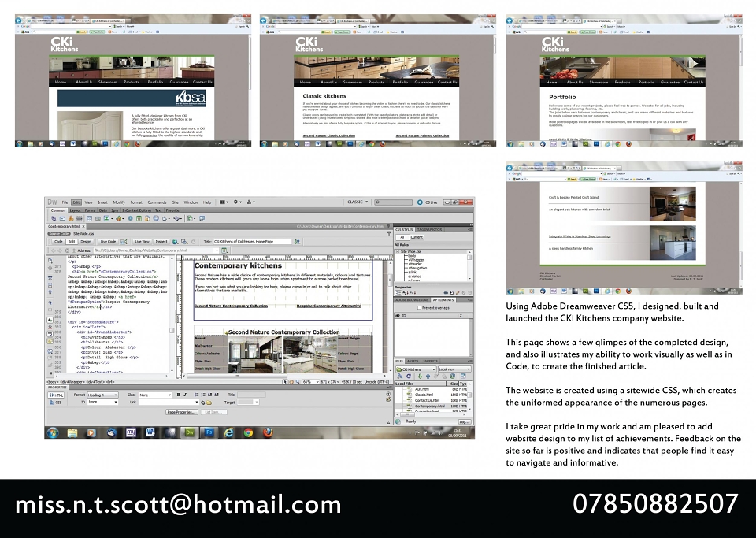
Task: Click the Files panel Refresh icon
Action: [409, 376]
